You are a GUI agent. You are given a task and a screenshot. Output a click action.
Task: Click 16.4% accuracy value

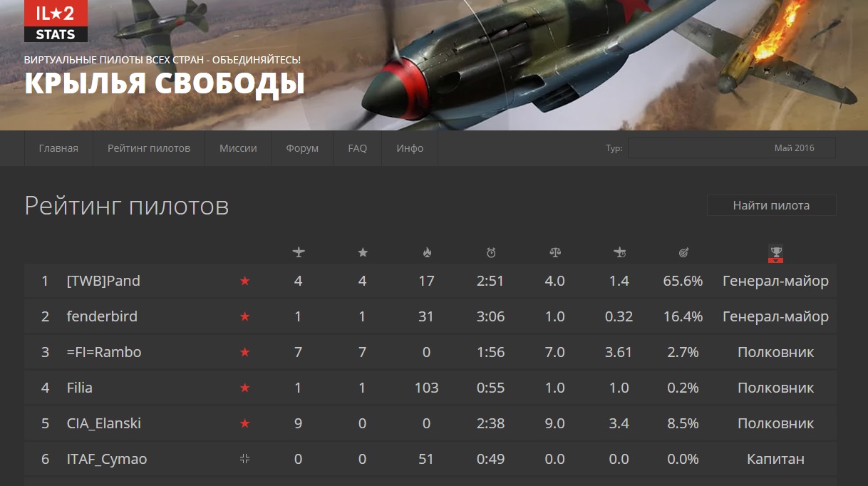683,316
